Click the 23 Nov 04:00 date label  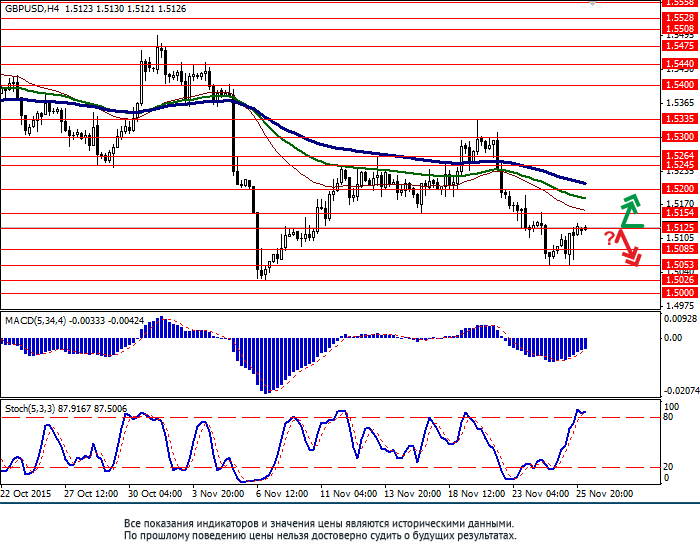point(541,494)
